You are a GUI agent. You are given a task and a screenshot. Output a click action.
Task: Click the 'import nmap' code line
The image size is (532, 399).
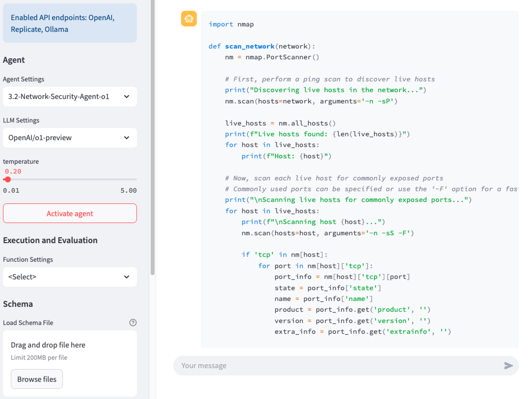coord(231,24)
